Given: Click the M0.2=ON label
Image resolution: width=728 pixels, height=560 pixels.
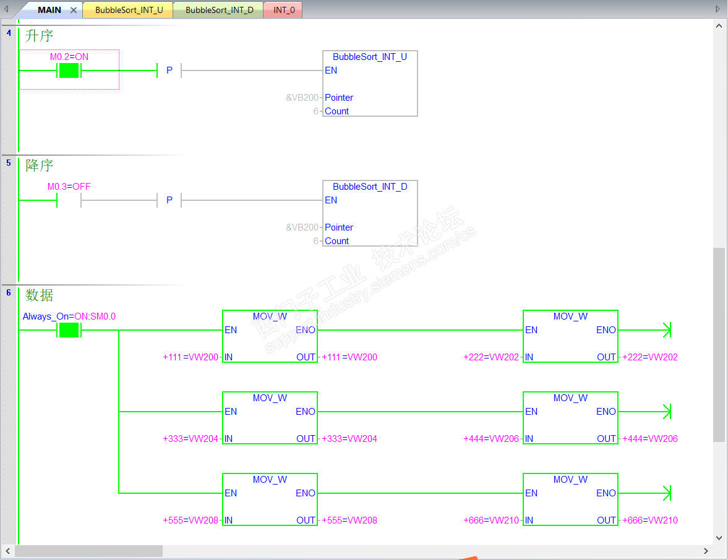Looking at the screenshot, I should click(x=69, y=57).
